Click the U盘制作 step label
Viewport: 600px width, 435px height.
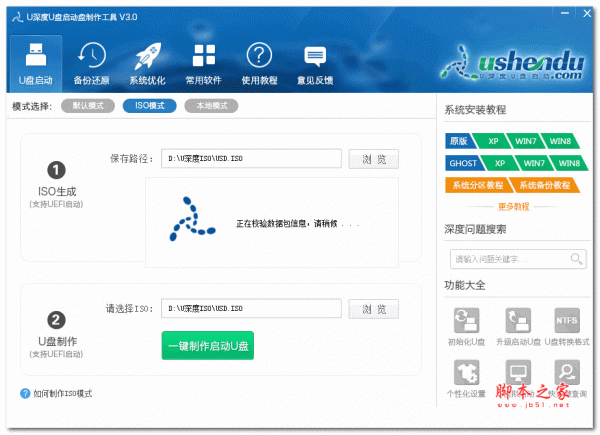click(57, 341)
